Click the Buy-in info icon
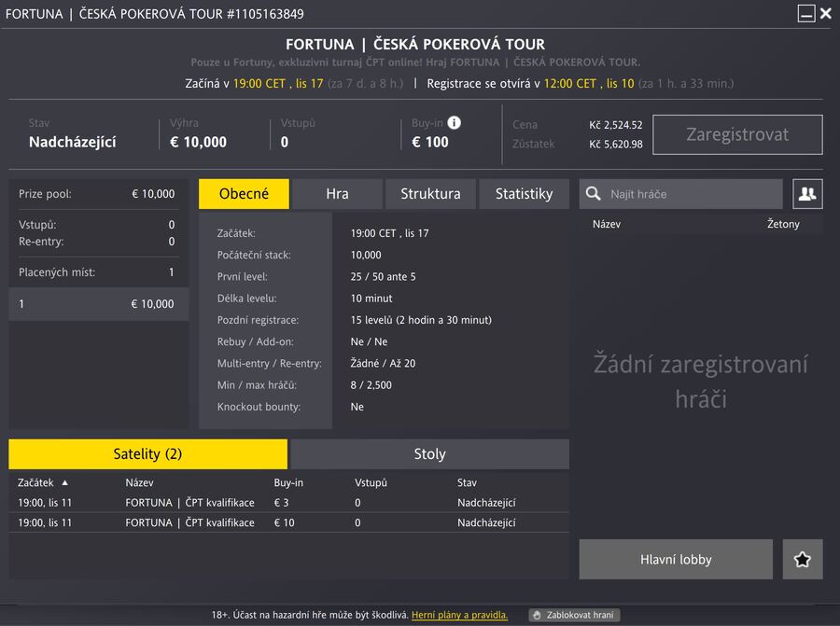 click(x=454, y=122)
